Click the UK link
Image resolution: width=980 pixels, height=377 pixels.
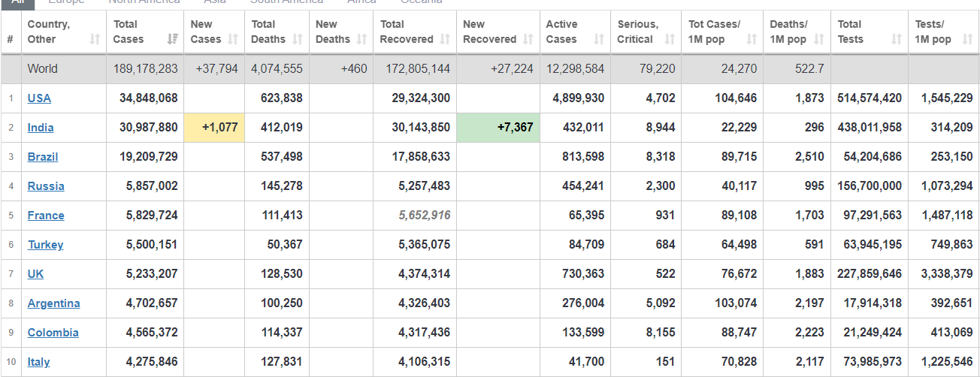pos(36,273)
